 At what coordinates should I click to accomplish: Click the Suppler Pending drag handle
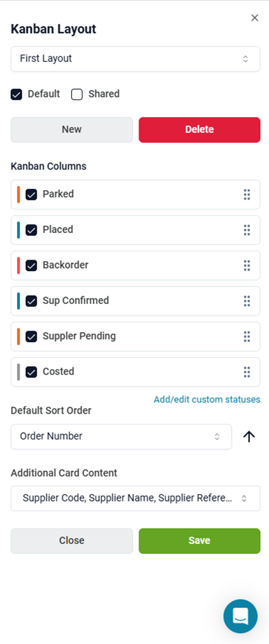[246, 337]
